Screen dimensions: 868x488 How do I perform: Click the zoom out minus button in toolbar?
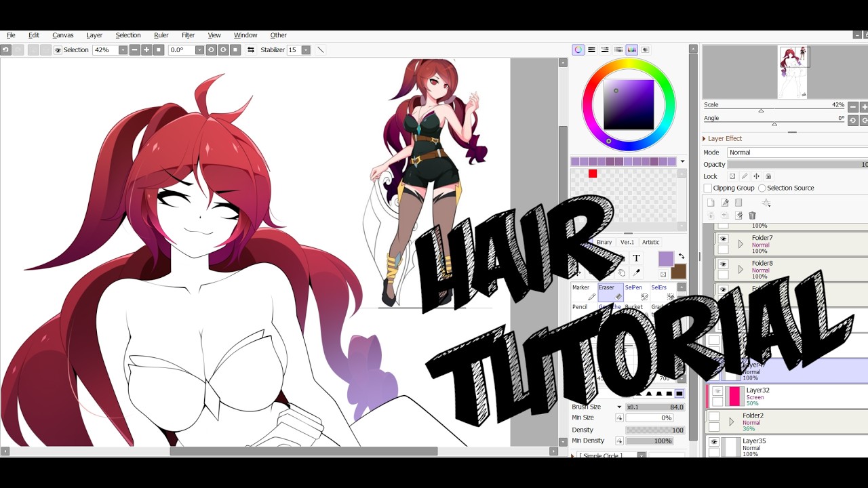[135, 50]
